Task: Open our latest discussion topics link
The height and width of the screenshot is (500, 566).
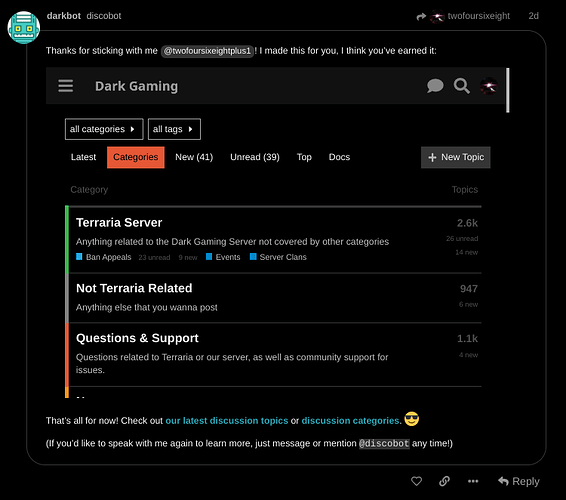Action: click(227, 421)
